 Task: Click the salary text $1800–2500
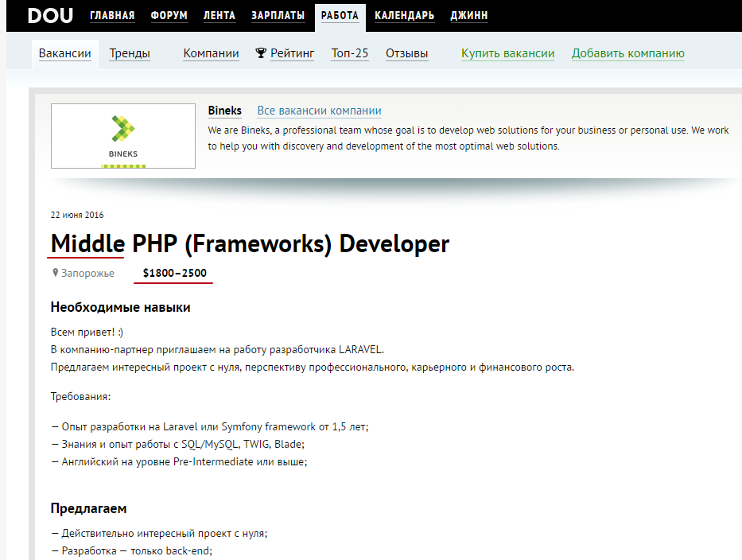click(x=175, y=273)
